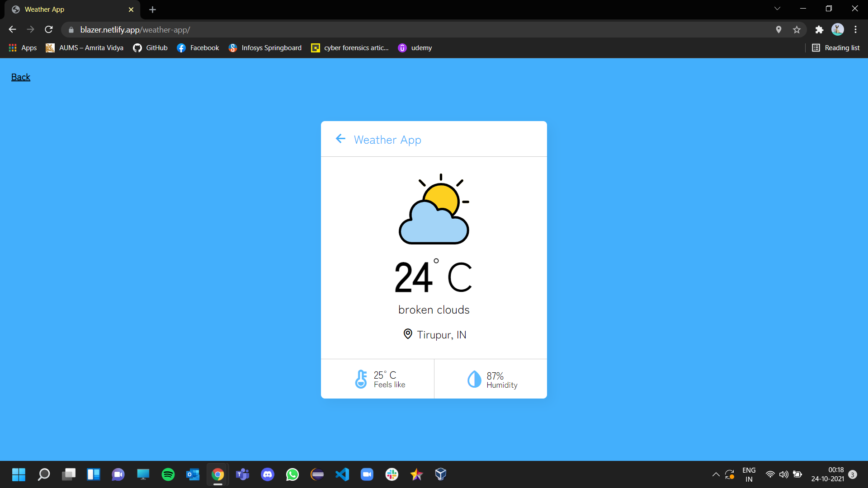
Task: Open a new browser tab
Action: (152, 9)
